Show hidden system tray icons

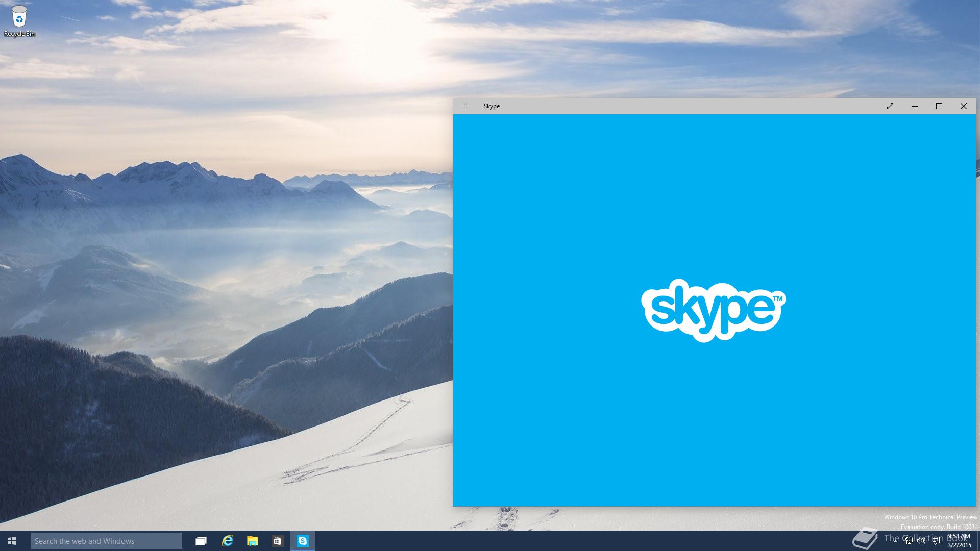895,541
